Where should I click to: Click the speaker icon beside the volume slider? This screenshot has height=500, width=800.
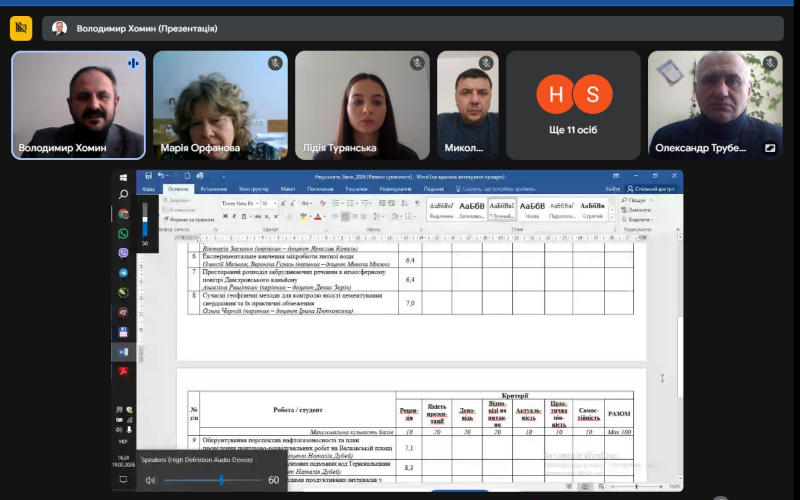(150, 480)
